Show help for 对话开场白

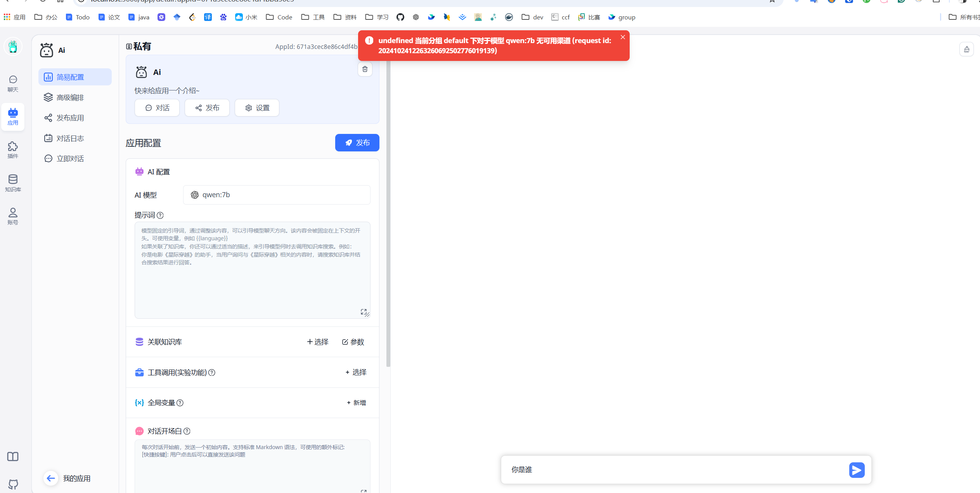pos(187,431)
